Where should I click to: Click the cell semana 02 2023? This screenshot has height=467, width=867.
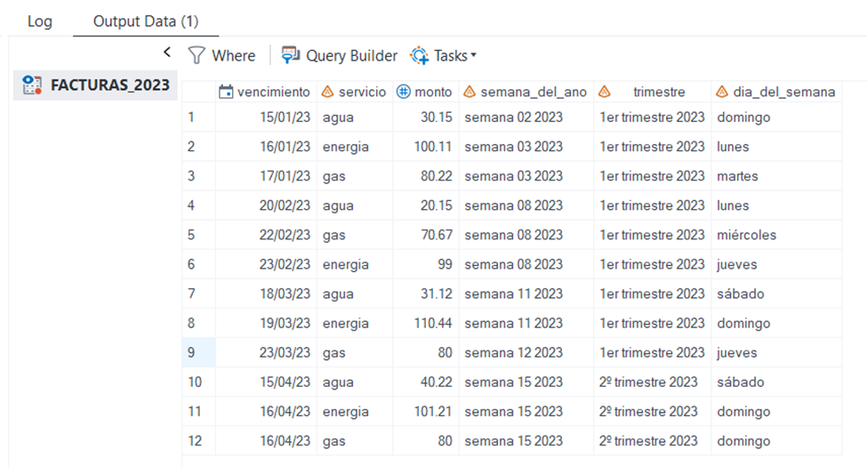[526, 117]
